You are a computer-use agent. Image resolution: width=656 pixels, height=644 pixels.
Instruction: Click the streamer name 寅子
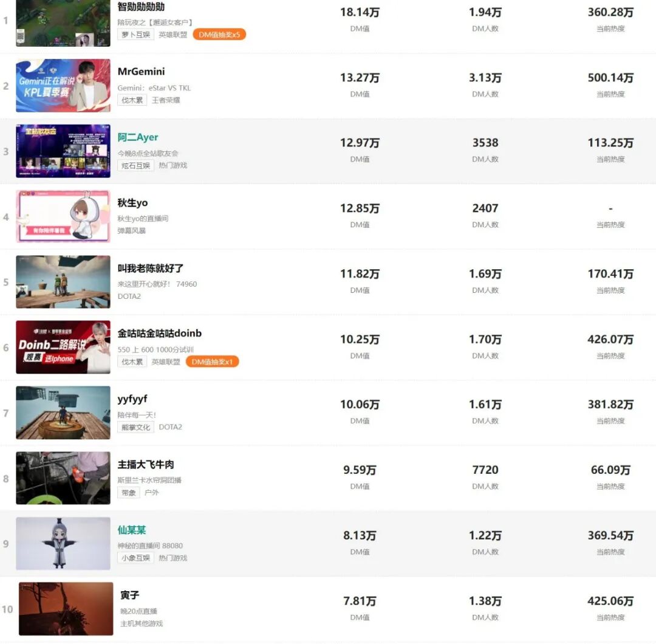(130, 595)
